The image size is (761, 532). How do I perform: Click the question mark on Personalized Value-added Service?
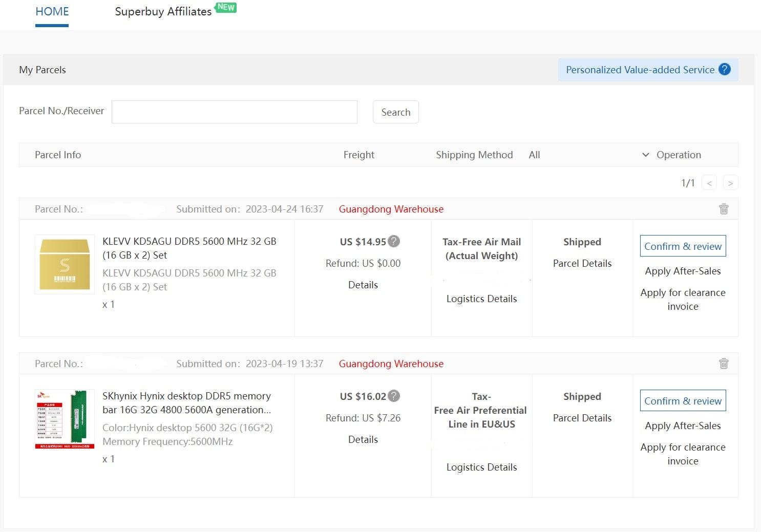(725, 70)
